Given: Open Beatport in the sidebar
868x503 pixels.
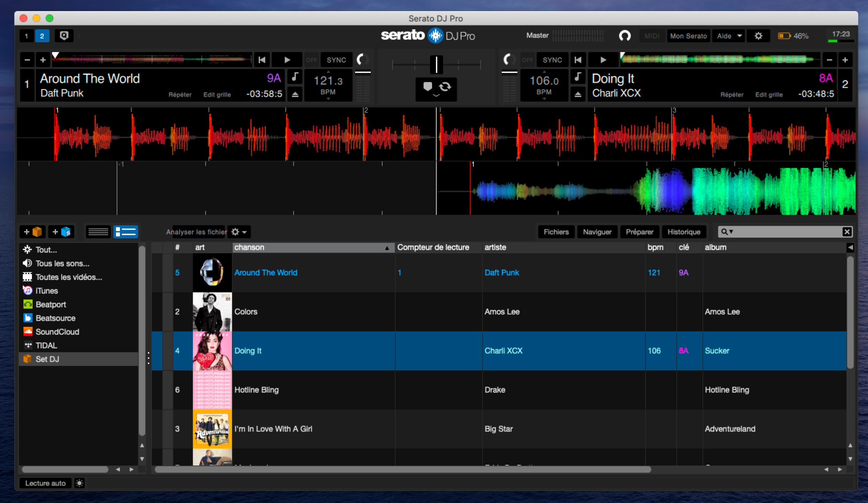Looking at the screenshot, I should pyautogui.click(x=51, y=304).
